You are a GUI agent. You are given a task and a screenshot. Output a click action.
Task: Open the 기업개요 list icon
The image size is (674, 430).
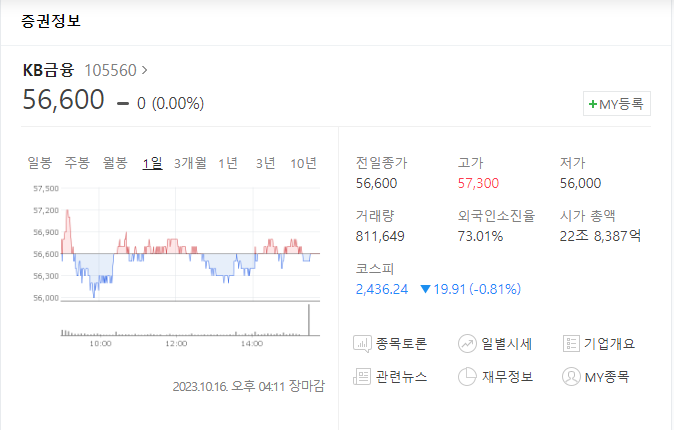click(571, 344)
